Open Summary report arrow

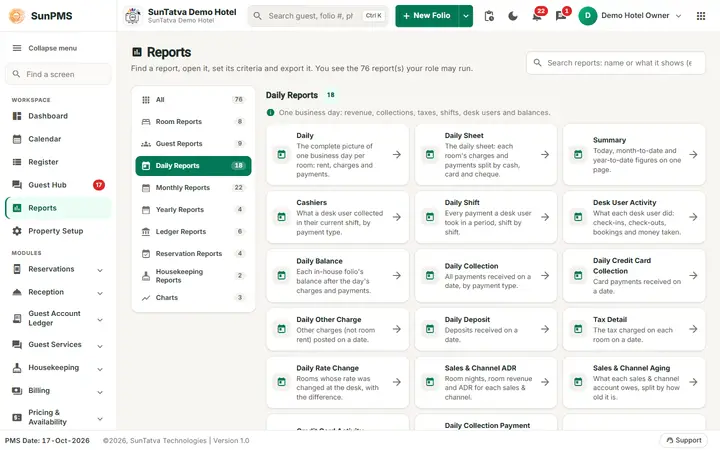coord(693,155)
